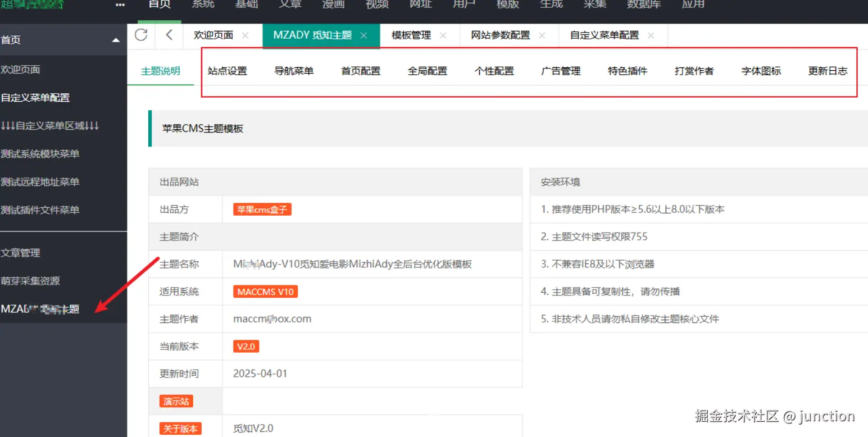868x437 pixels.
Task: Click the 推荐使用PHP版本 requirement line
Action: pos(633,210)
